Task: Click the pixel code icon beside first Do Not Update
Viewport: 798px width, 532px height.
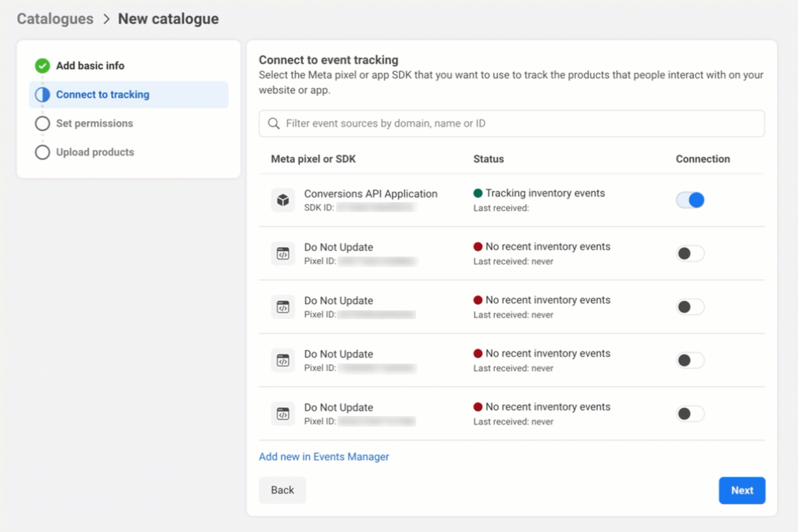Action: click(283, 253)
